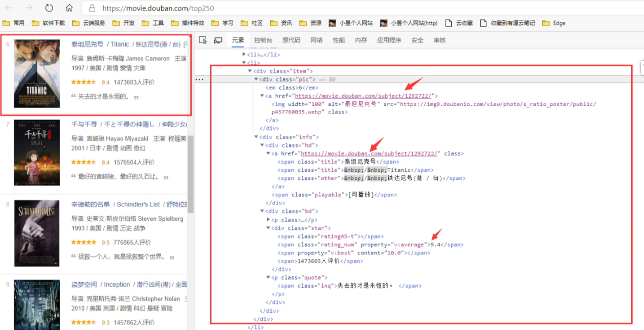Click the 千与千寻 movie poster

click(37, 153)
